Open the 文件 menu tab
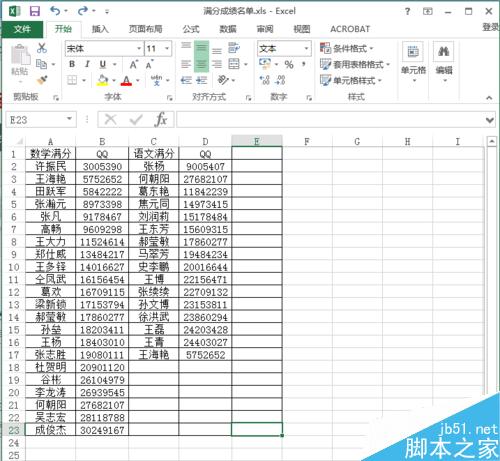Image resolution: width=500 pixels, height=461 pixels. 22,29
